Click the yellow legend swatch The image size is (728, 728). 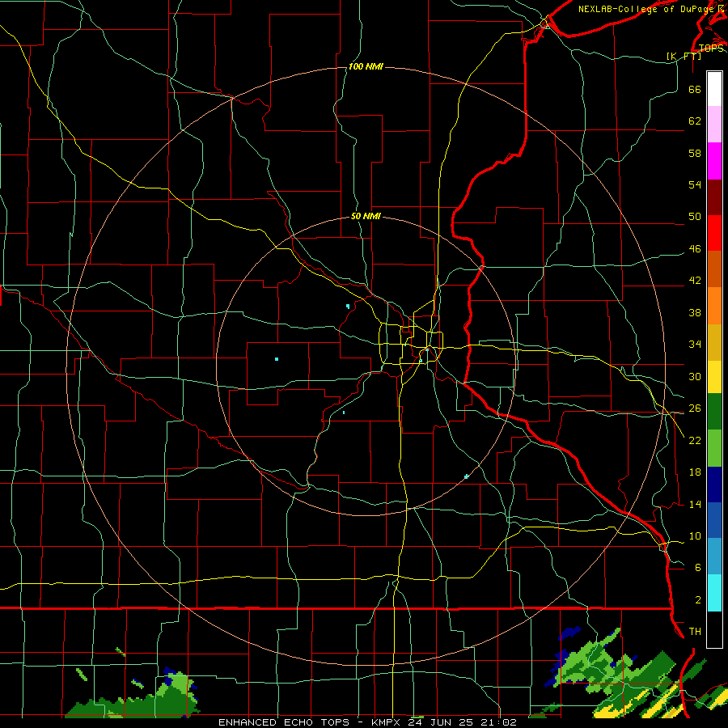(x=714, y=377)
